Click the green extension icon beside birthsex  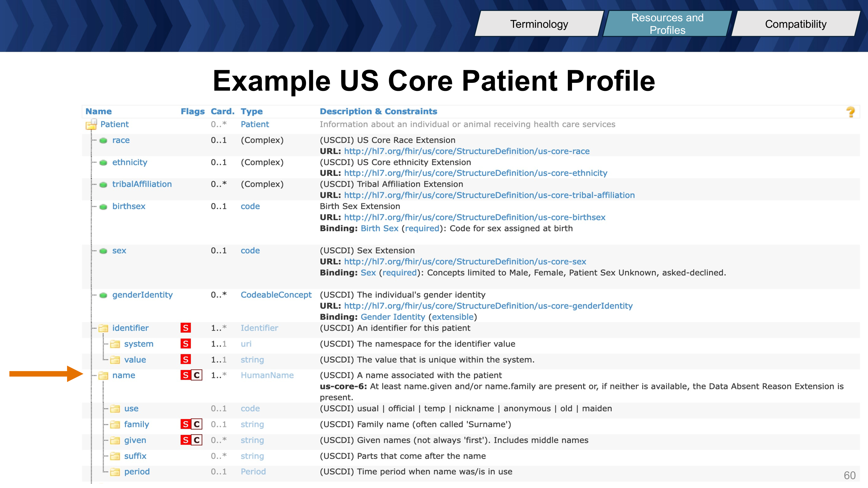click(104, 207)
